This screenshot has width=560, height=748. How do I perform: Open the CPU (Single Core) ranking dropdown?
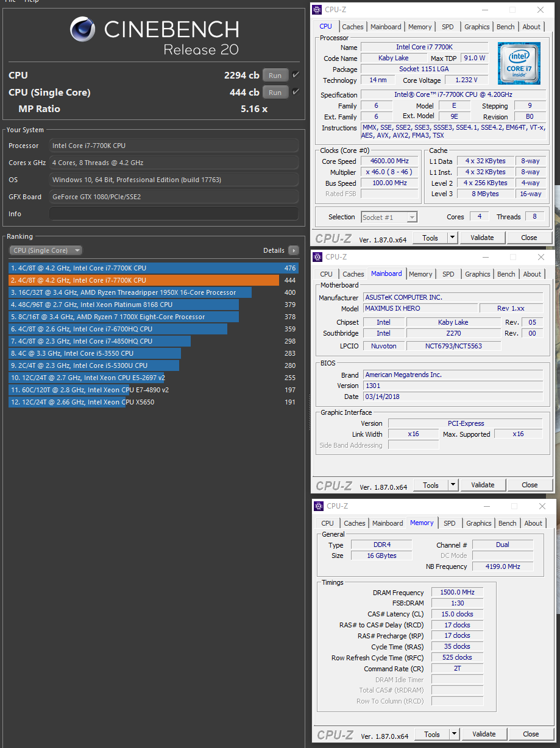point(46,250)
